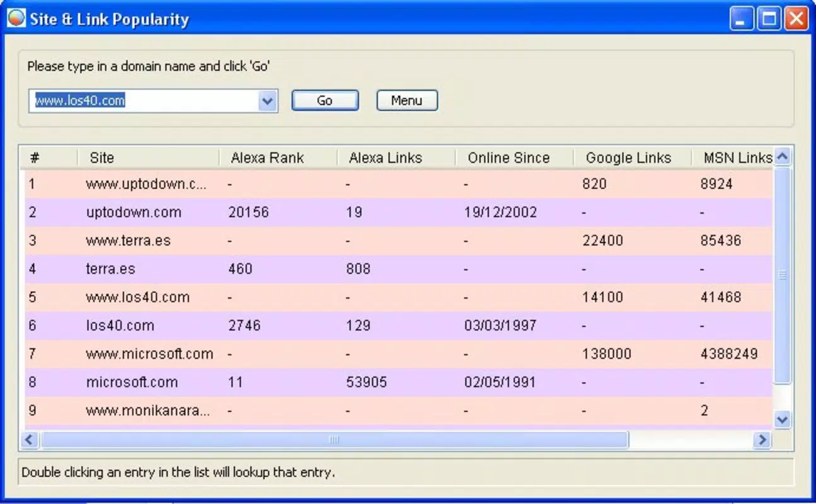Click the Go button
This screenshot has height=504, width=816.
pyautogui.click(x=325, y=100)
